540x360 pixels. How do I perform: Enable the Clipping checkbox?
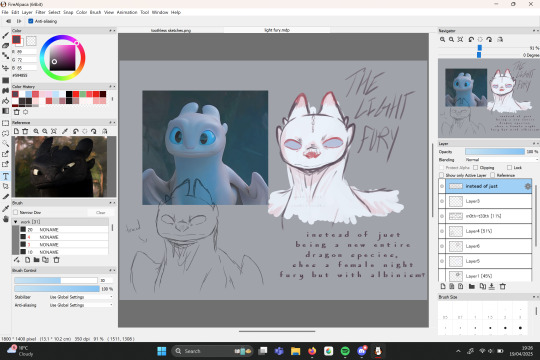point(476,167)
